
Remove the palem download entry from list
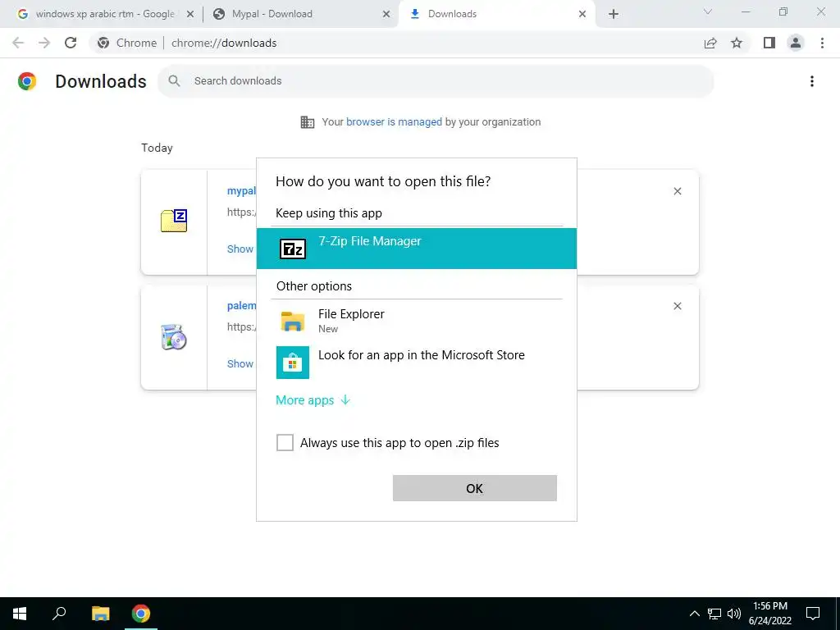tap(677, 306)
